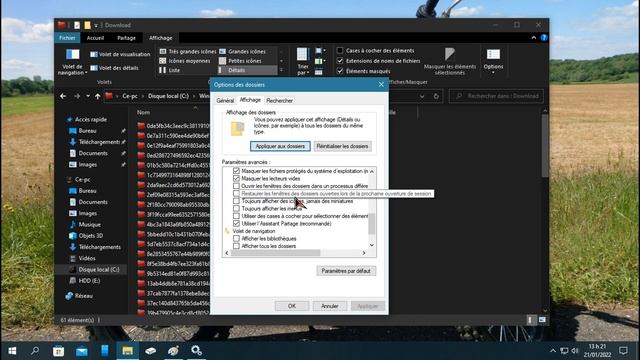Toggle Ouvrir les fenêtres dans processus différent
Screen dimensions: 640x360
[x=236, y=186]
